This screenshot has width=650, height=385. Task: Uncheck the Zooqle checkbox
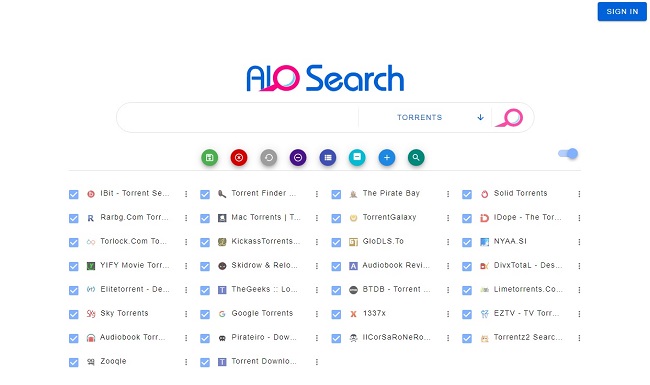(73, 363)
